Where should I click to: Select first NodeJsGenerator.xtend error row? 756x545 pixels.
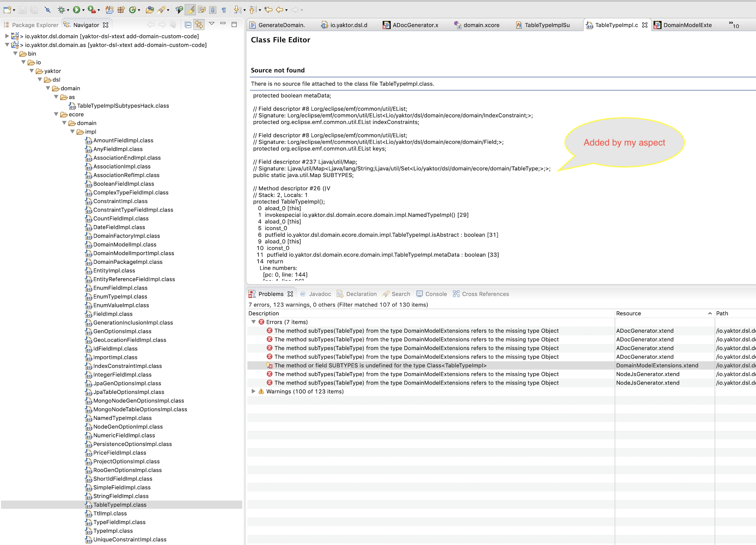501,374
